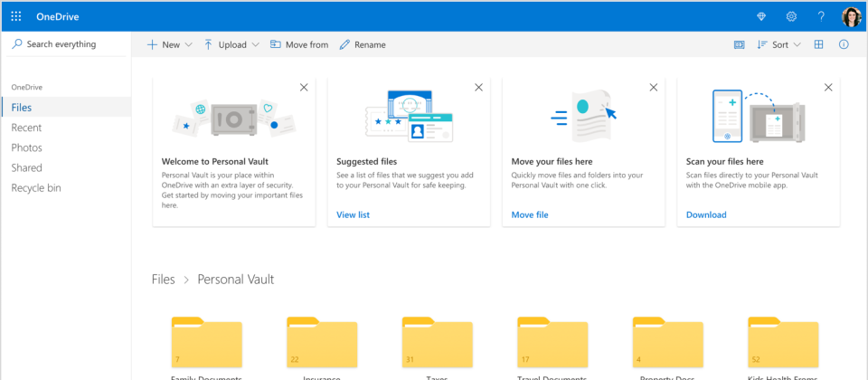The height and width of the screenshot is (380, 868).
Task: Focus the Search everything field
Action: pyautogui.click(x=66, y=44)
